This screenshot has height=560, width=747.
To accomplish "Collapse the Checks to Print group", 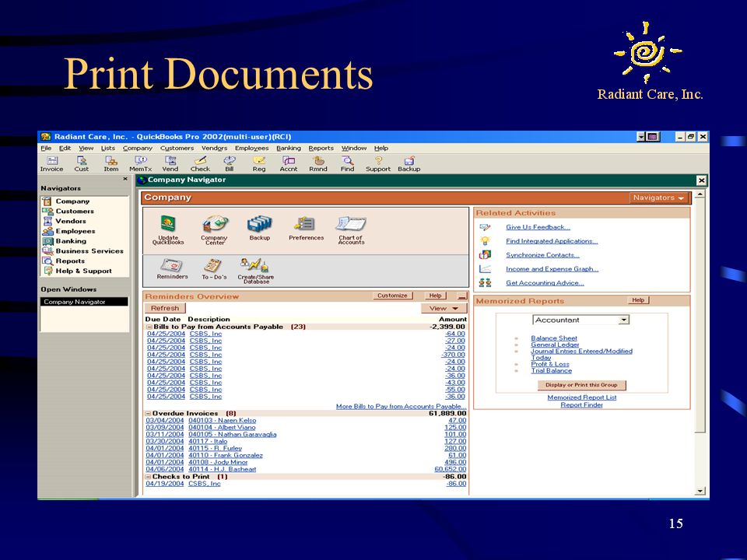I will [x=148, y=477].
